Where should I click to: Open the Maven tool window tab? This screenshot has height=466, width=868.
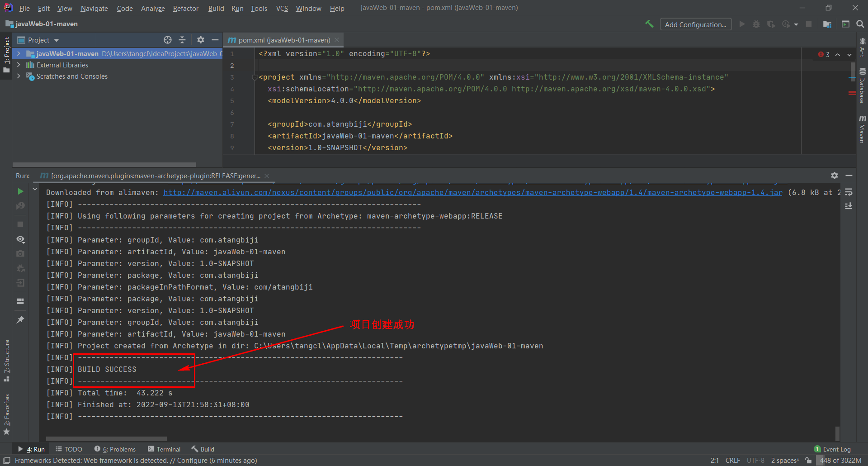862,129
